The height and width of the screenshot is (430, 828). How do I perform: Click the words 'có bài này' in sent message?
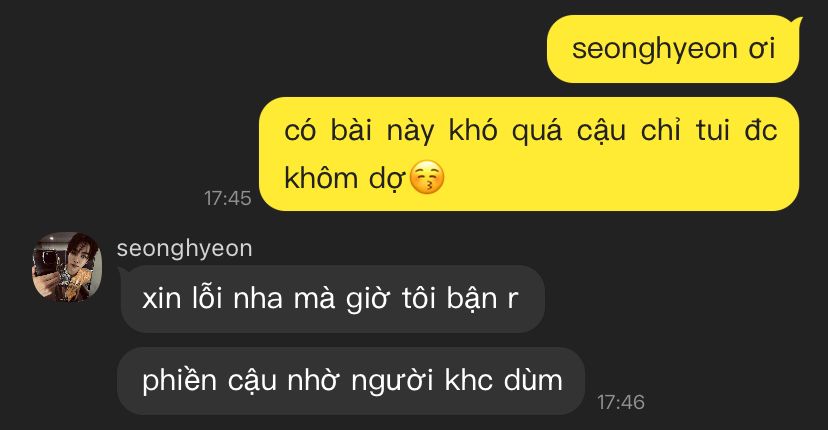tap(359, 131)
